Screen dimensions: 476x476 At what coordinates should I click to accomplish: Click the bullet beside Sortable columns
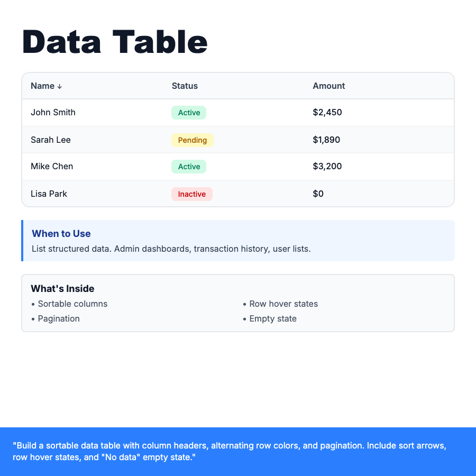click(x=33, y=304)
